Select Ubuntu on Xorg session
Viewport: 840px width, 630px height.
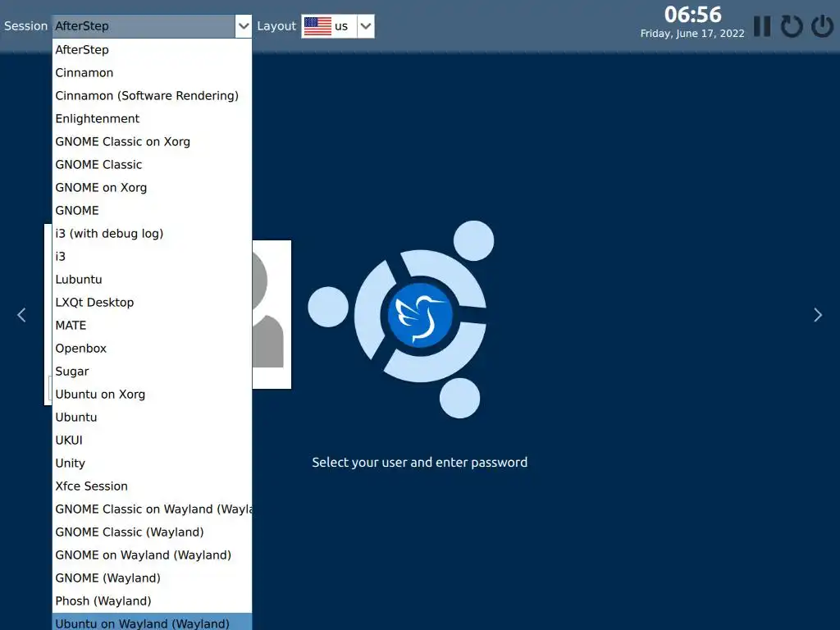(x=152, y=395)
